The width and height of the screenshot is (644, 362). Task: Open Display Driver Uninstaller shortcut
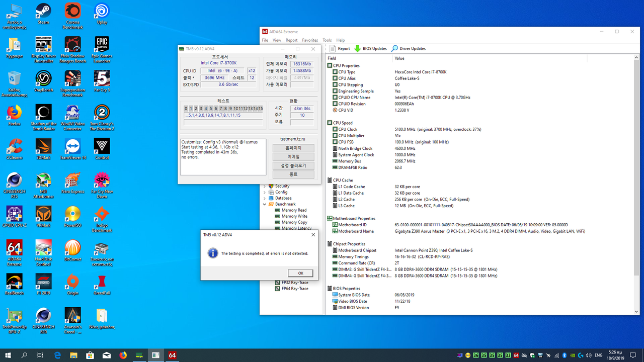(x=43, y=50)
